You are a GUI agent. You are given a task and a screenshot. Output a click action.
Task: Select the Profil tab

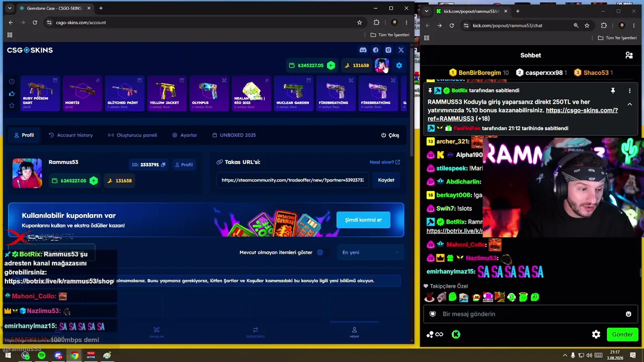coord(24,135)
